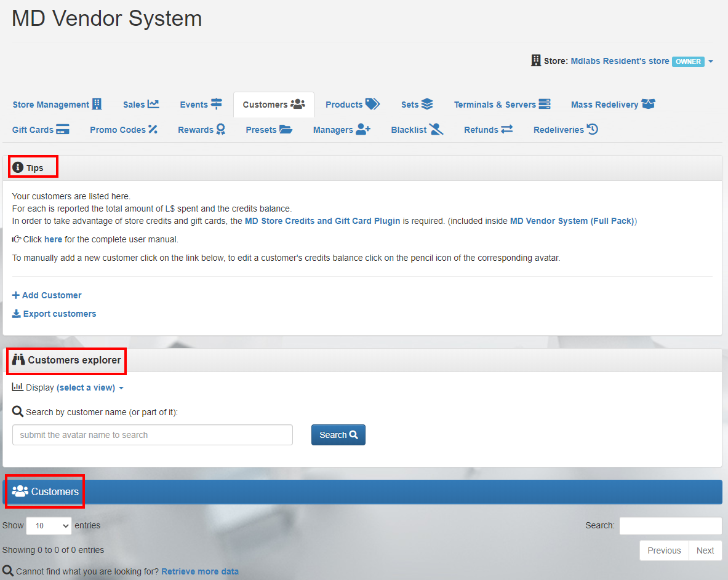This screenshot has height=580, width=728.
Task: Click the server icon beside Terminals & Servers
Action: (545, 104)
